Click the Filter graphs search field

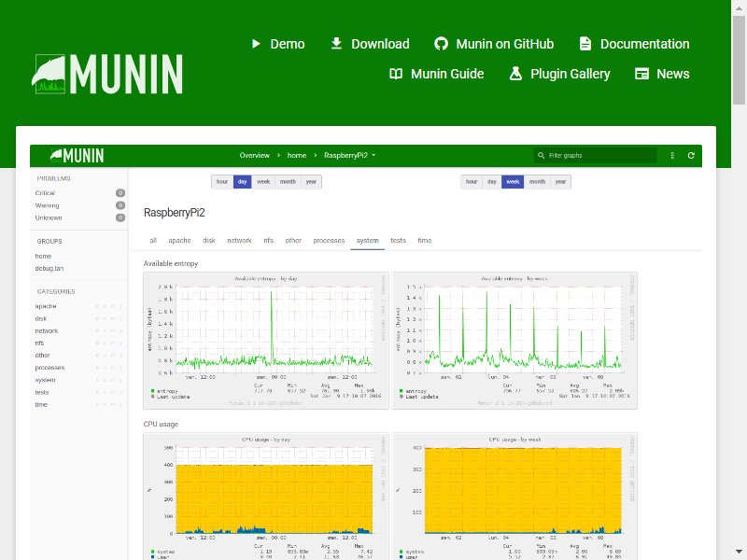point(595,155)
